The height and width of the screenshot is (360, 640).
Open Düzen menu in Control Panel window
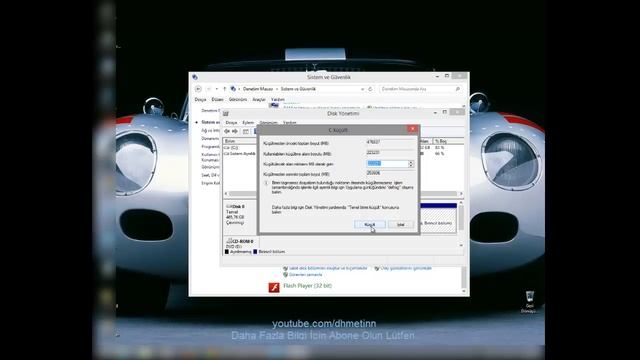(217, 99)
